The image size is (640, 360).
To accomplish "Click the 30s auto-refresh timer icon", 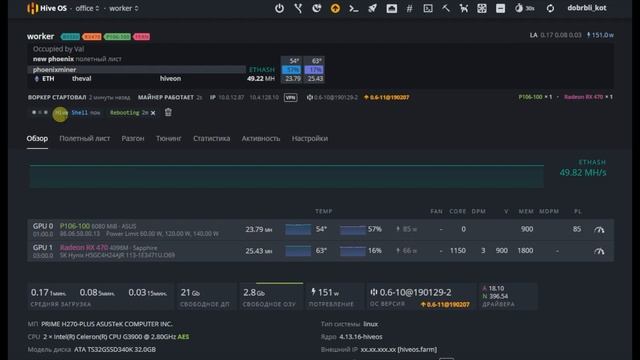I will [x=524, y=8].
